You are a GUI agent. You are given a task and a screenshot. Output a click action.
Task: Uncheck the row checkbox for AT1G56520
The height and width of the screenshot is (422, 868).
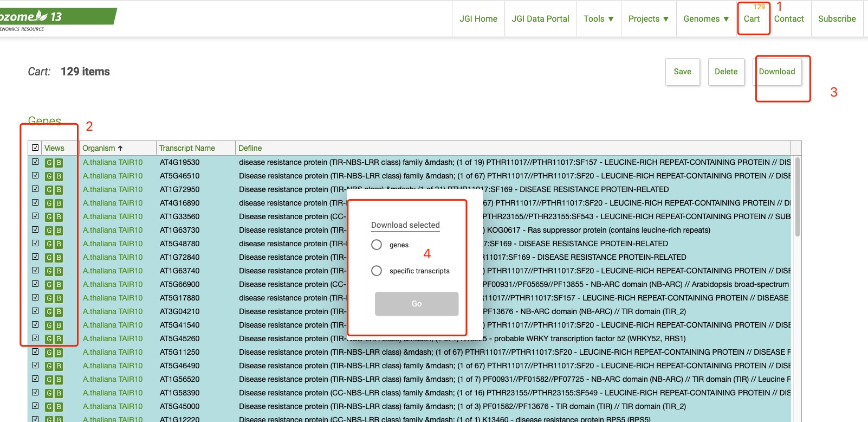35,379
